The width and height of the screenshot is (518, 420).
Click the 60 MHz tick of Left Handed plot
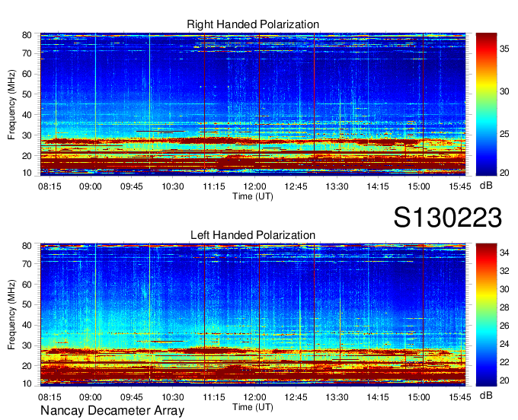[27, 284]
